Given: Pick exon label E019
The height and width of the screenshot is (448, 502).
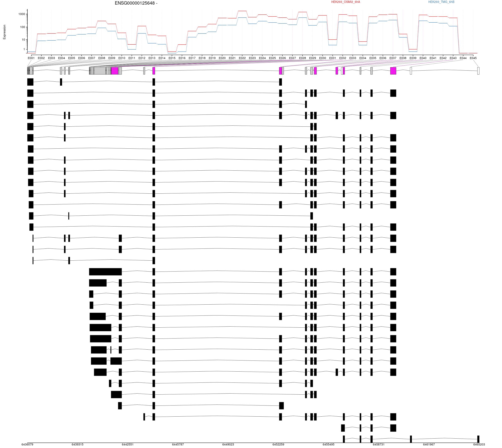Looking at the screenshot, I should [212, 58].
